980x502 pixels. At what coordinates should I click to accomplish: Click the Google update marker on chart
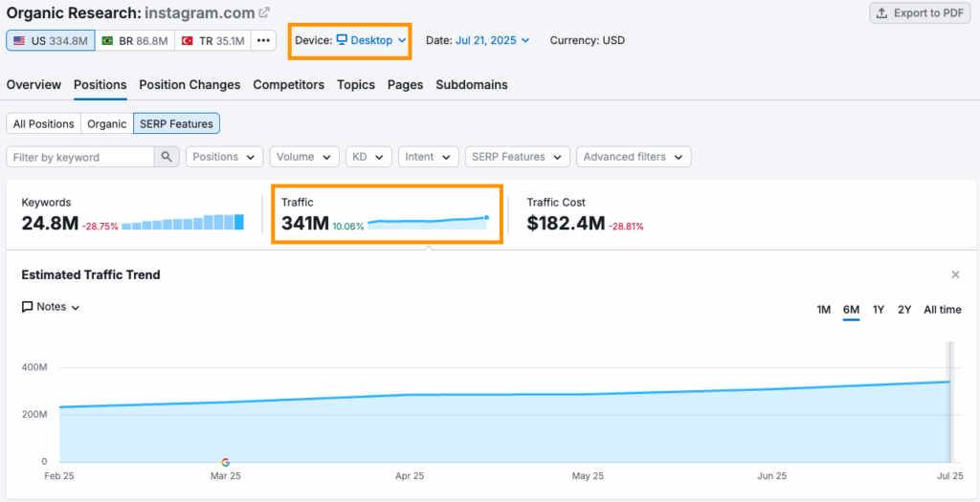tap(226, 461)
